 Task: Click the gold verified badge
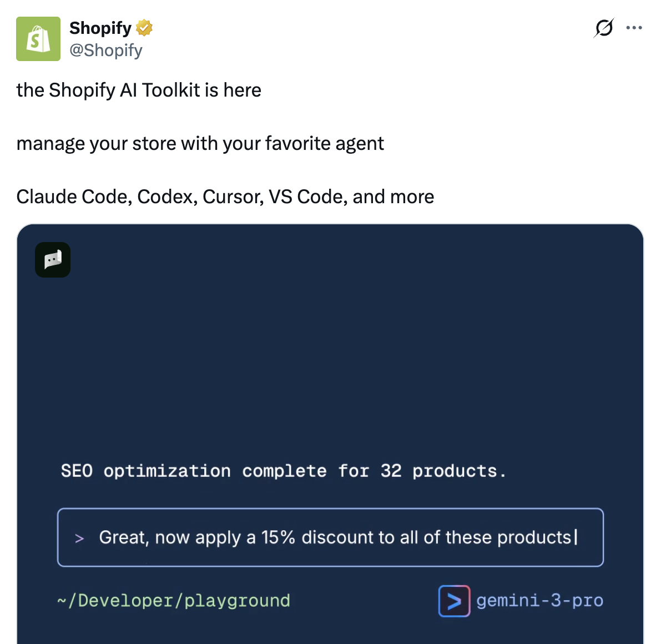coord(144,28)
